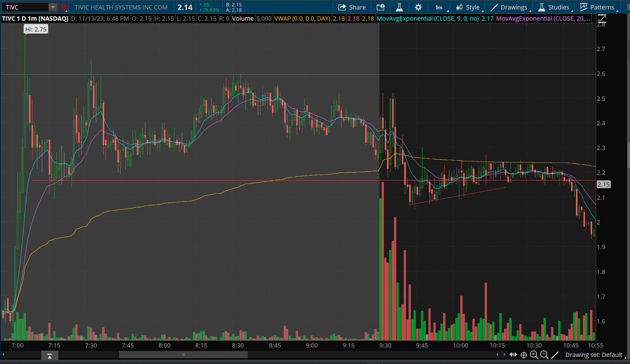Open the Style menu
Screen dimensions: 630x364
468,7
